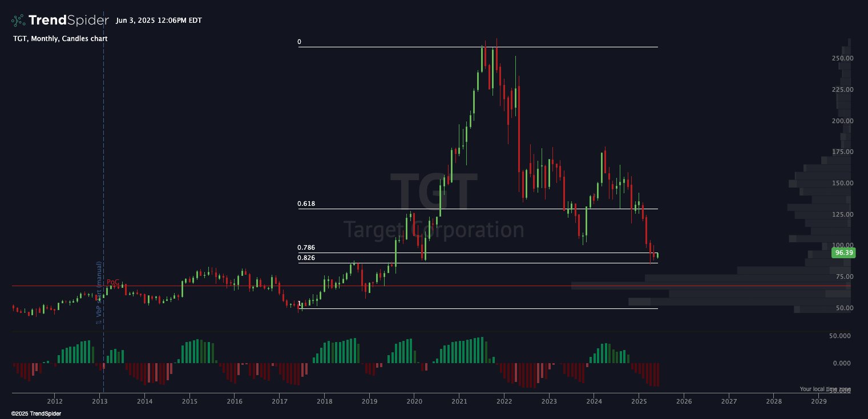
Task: Click the red 'PoC' label
Action: pyautogui.click(x=113, y=282)
